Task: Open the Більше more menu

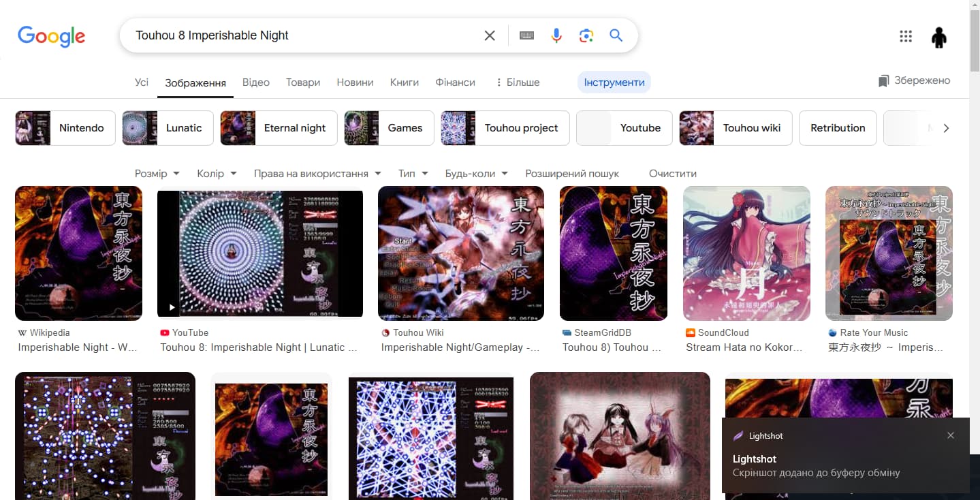Action: [518, 82]
